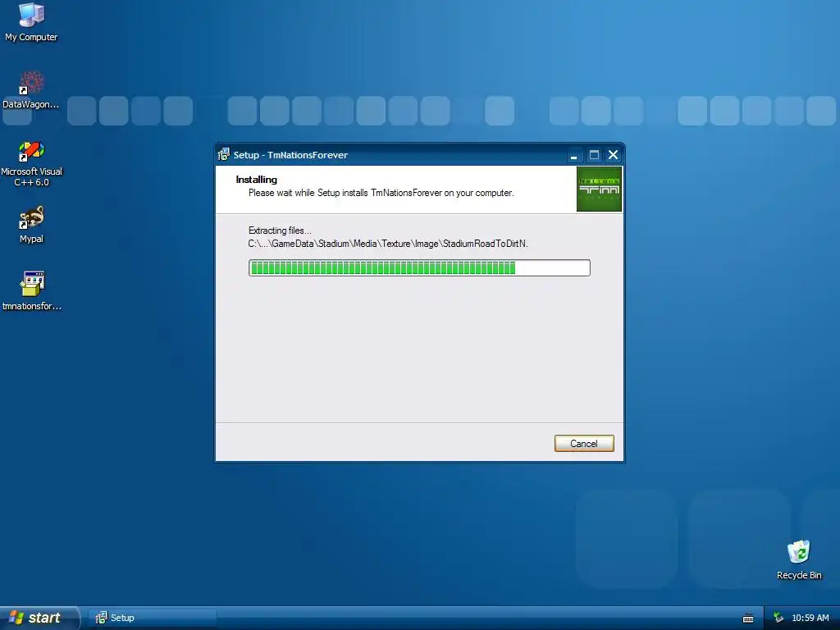Image resolution: width=840 pixels, height=630 pixels.
Task: Click the 'Extracting files...' status text
Action: click(x=280, y=231)
